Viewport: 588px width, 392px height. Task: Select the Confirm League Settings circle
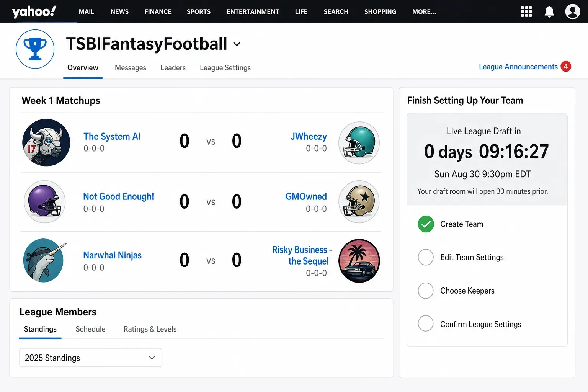point(426,323)
